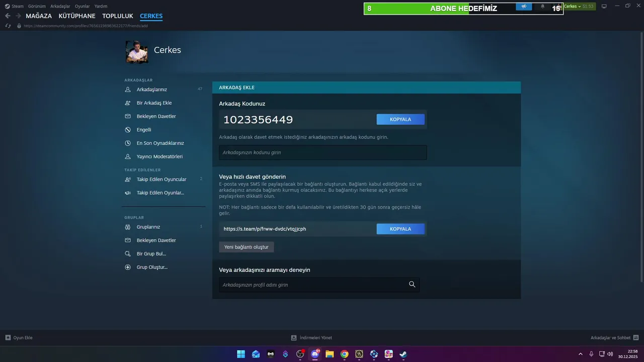Open Bekleyen Davetler under Gruplar
This screenshot has width=644, height=362.
156,240
